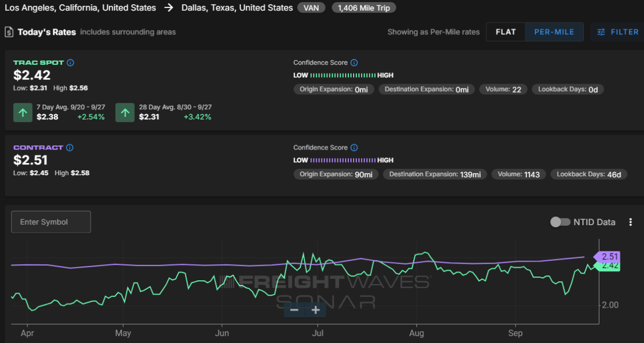Zoom out the chart with minus button
Image resolution: width=644 pixels, height=343 pixels.
pyautogui.click(x=294, y=310)
